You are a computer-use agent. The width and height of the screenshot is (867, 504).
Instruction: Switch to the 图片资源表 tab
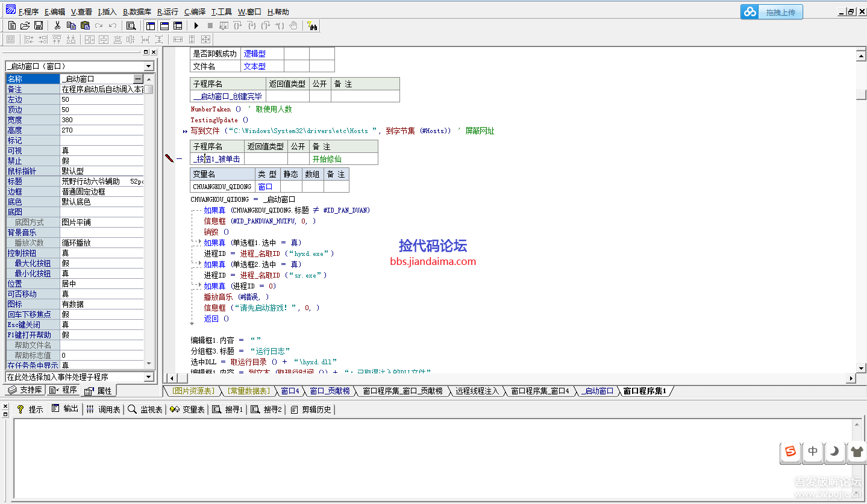pyautogui.click(x=193, y=391)
